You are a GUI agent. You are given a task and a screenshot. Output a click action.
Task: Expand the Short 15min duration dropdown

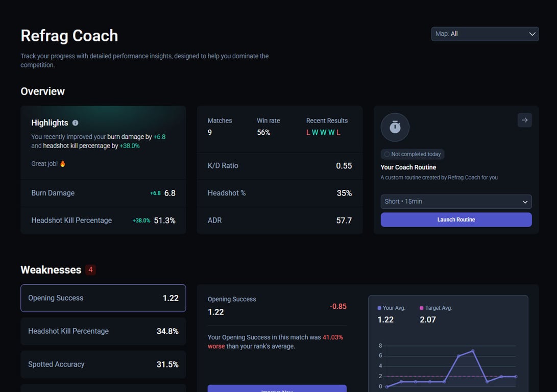[x=456, y=201]
